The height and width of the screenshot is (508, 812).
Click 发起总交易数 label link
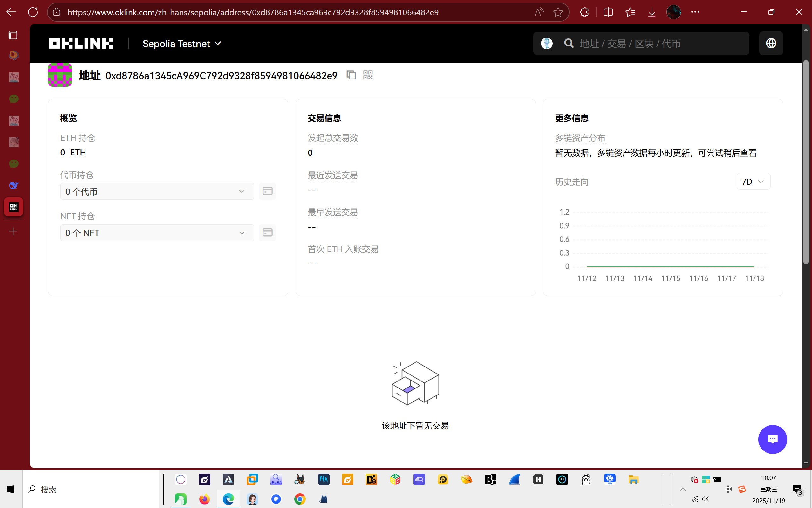tap(332, 138)
